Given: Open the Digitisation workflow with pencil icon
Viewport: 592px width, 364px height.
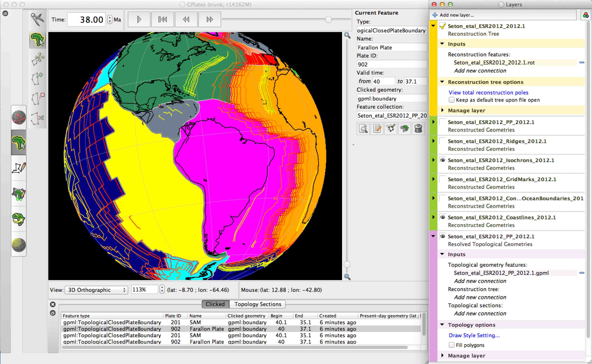Looking at the screenshot, I should 18,168.
